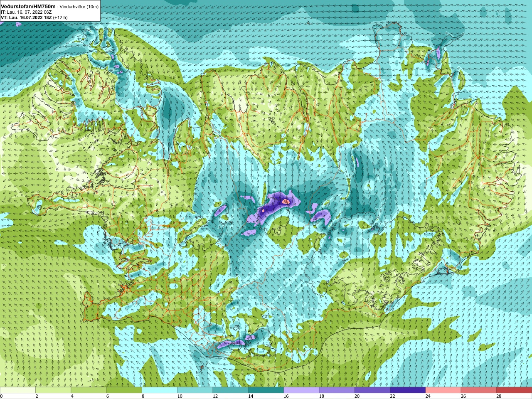532x399 pixels.
Task: Click the legend scale label "0"
Action: 1,396
